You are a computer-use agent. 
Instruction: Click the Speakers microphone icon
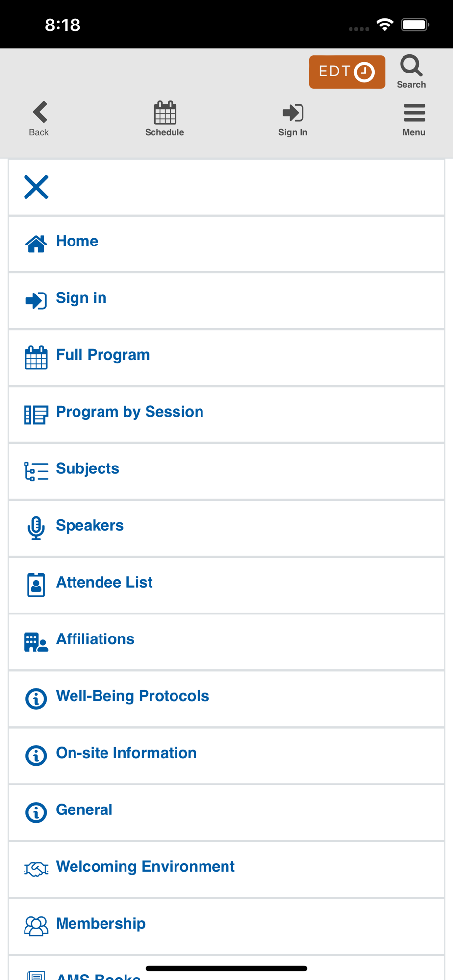pos(36,528)
